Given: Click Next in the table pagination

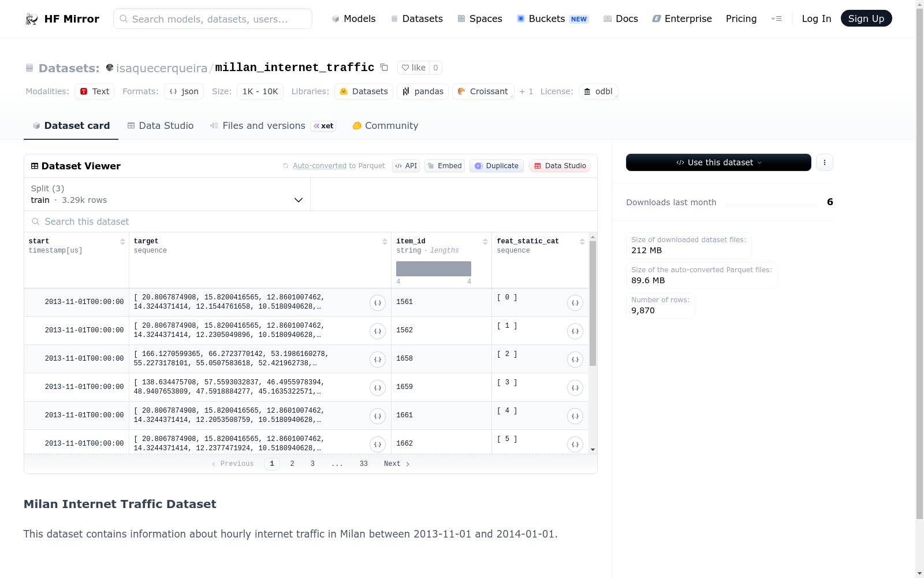Looking at the screenshot, I should [x=397, y=464].
